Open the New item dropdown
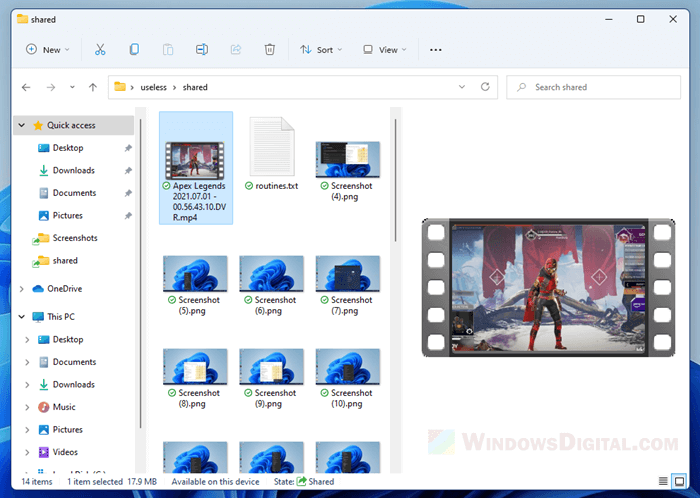 click(x=47, y=50)
